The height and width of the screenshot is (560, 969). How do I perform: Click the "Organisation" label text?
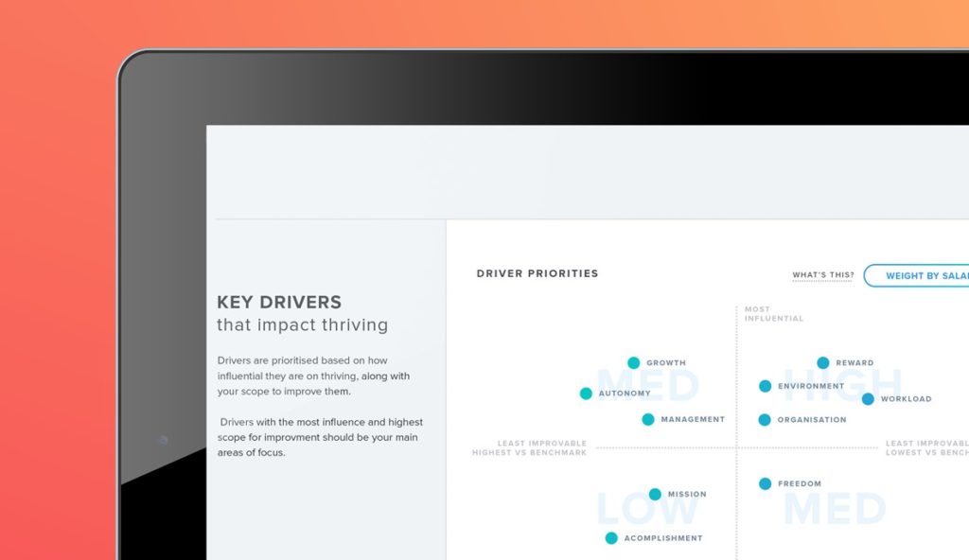(812, 420)
